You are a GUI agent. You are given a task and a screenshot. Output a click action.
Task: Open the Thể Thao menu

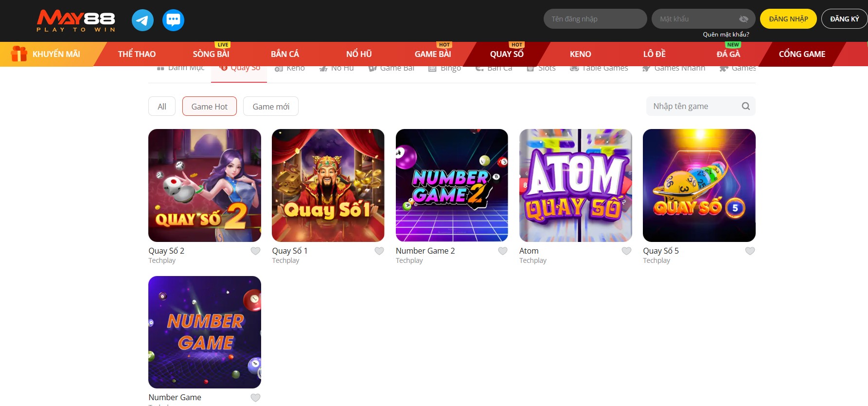coord(137,54)
